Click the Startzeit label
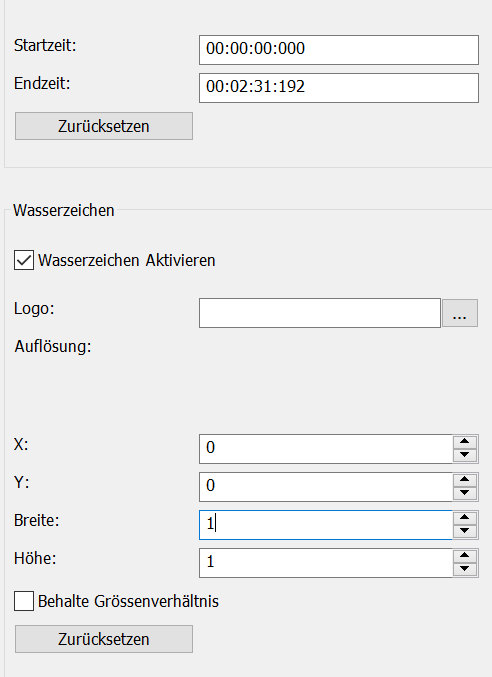This screenshot has height=677, width=492. pos(45,45)
